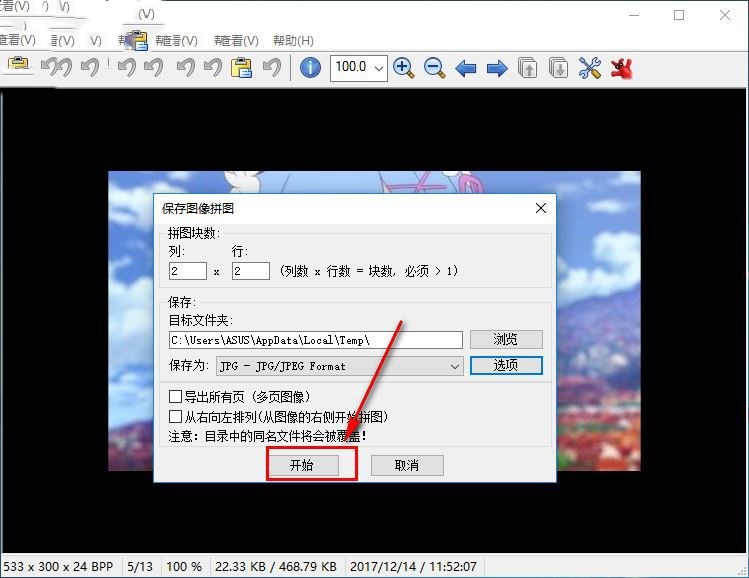Close the main viewer window
The image size is (749, 578).
[725, 15]
